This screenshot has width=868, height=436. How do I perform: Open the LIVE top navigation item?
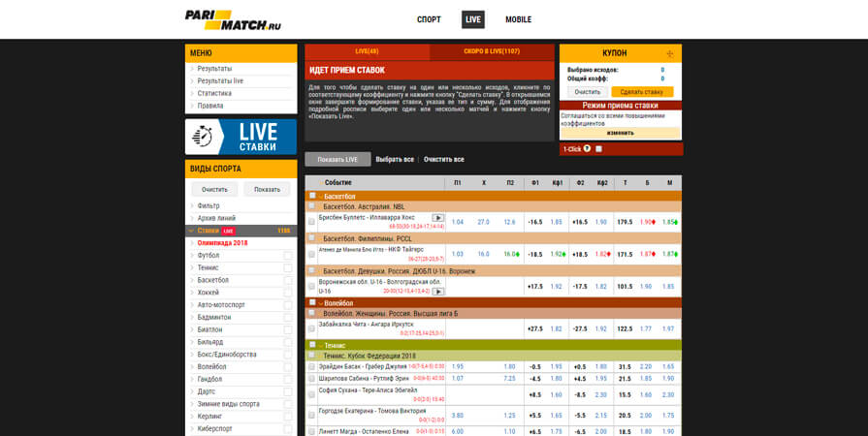[x=473, y=20]
